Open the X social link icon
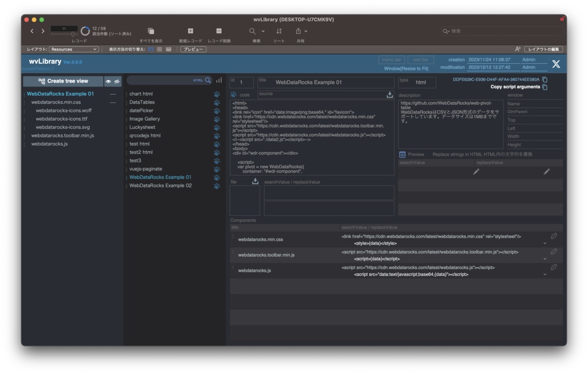 556,64
